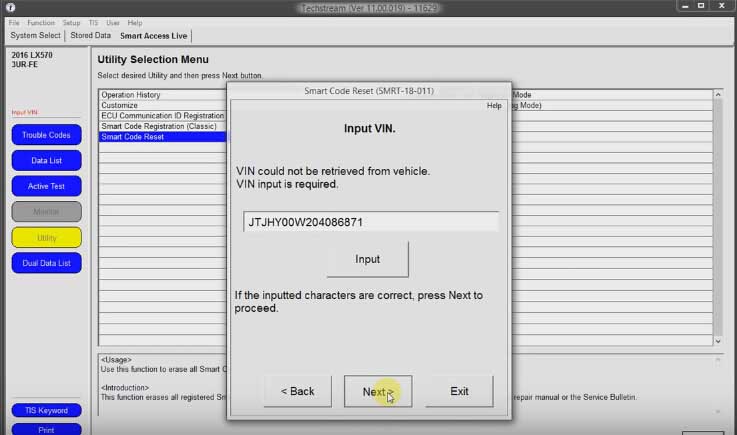Open the Setup menu

(x=71, y=22)
